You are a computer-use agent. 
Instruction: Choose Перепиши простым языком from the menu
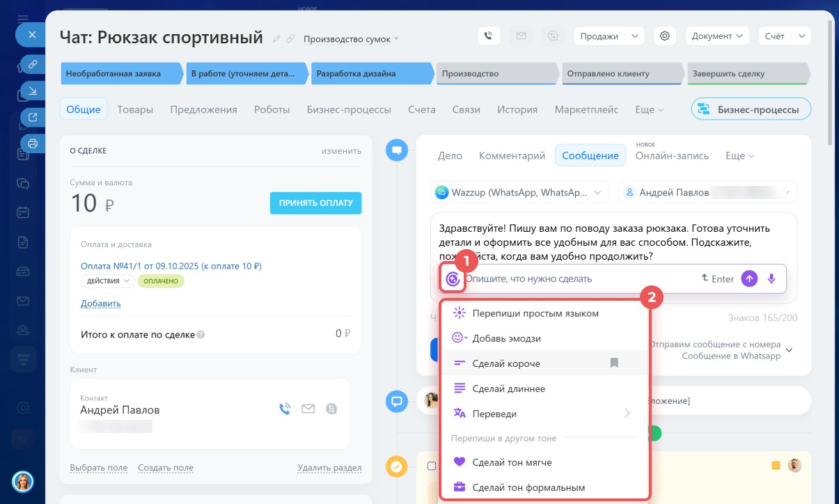(545, 313)
